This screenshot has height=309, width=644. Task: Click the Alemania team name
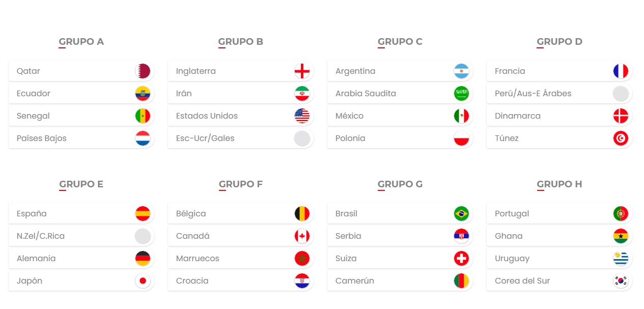point(36,259)
